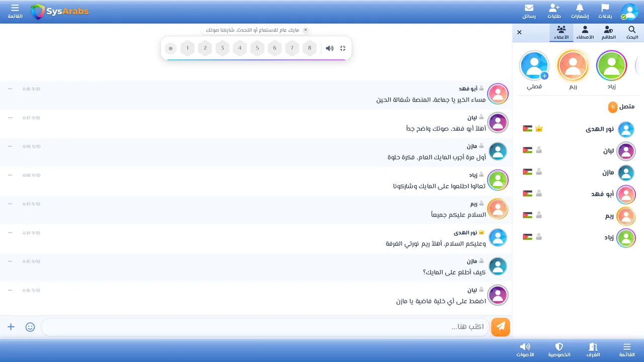Collapse the public mic panel
The height and width of the screenshot is (362, 644).
click(343, 48)
